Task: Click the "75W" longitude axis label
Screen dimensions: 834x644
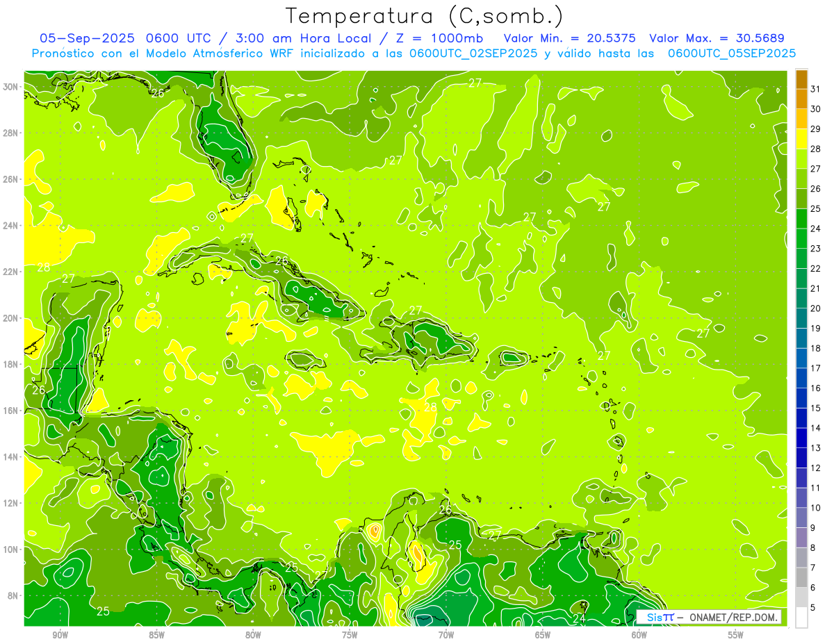Action: coord(350,635)
